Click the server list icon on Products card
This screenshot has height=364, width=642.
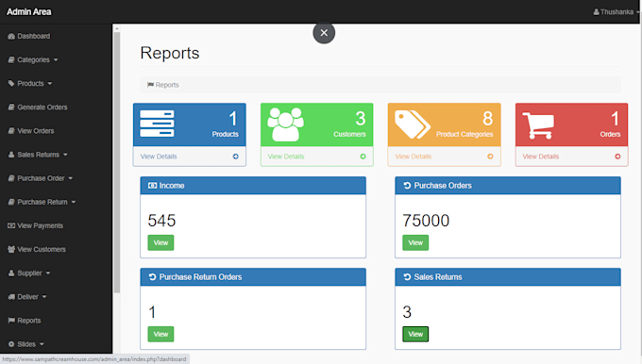pyautogui.click(x=157, y=124)
